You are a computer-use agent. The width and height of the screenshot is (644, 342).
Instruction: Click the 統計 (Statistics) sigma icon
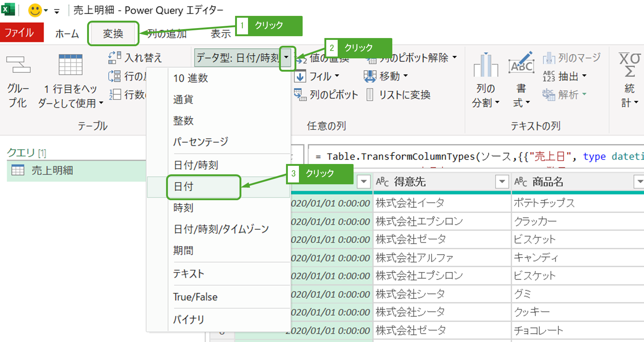point(629,65)
